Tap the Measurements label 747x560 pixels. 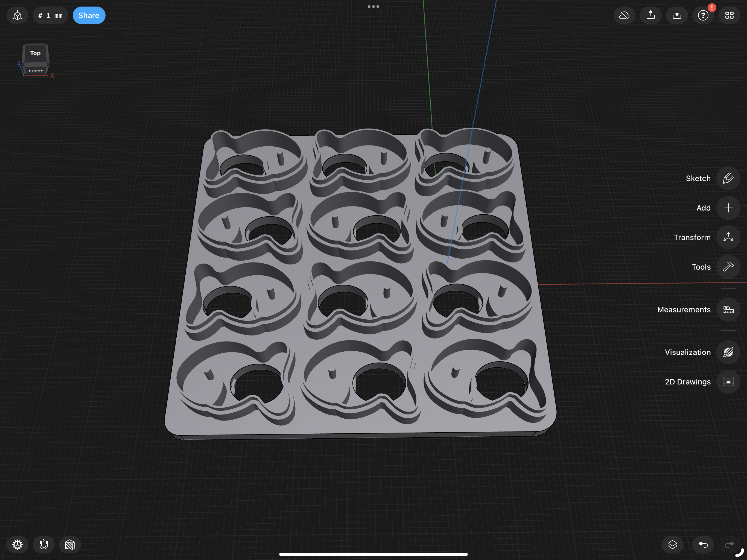684,309
